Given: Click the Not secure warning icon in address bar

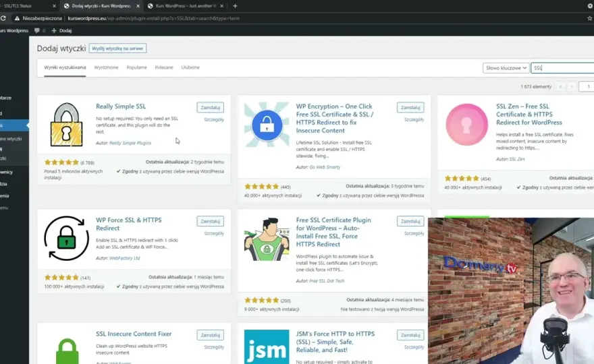Looking at the screenshot, I should 17,18.
